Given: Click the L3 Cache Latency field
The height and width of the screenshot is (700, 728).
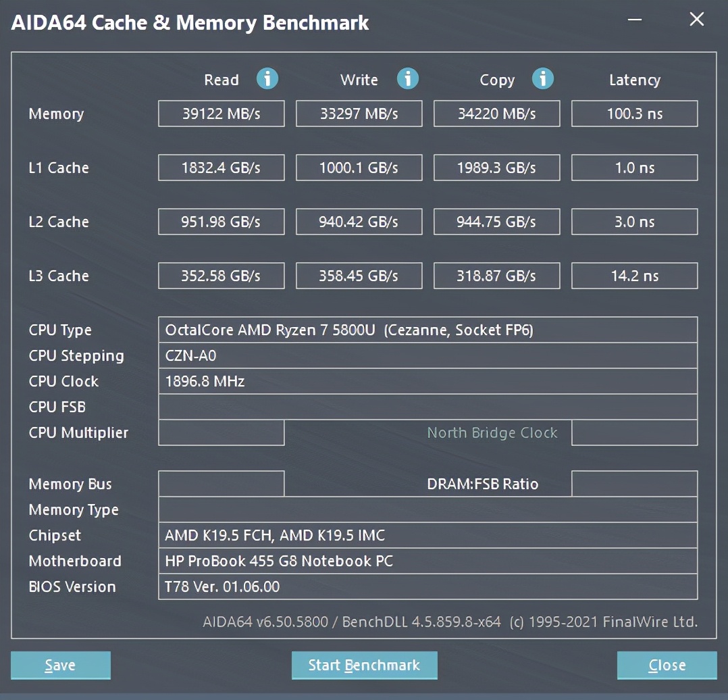Looking at the screenshot, I should click(x=634, y=276).
